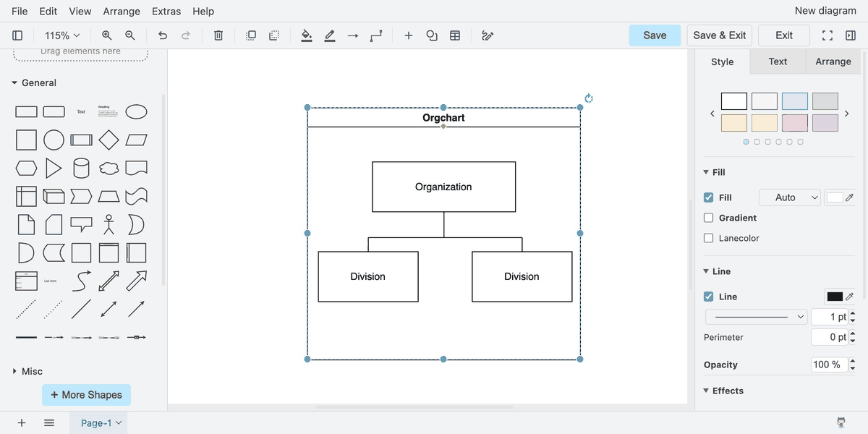Uncheck the Line checkbox
This screenshot has width=868, height=434.
tap(709, 297)
